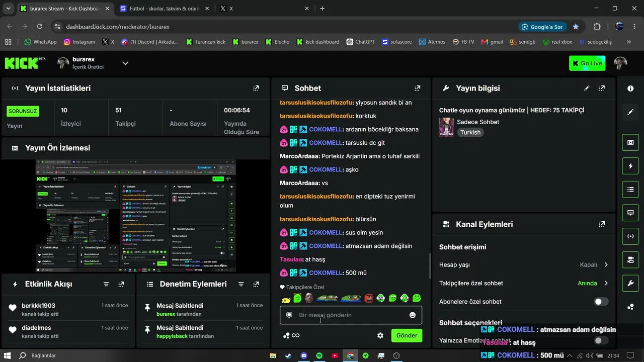Switch to the Futbol skorlar browser tab
This screenshot has height=362, width=644.
pyautogui.click(x=165, y=9)
